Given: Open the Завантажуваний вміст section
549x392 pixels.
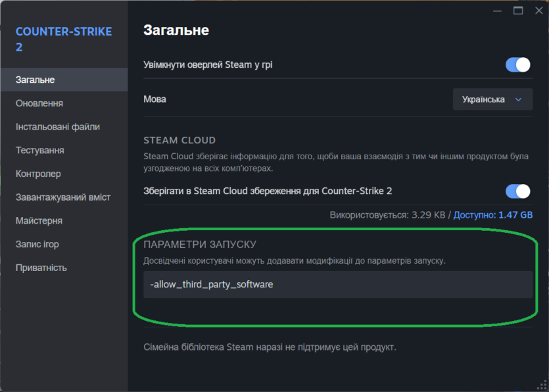Looking at the screenshot, I should pyautogui.click(x=64, y=197).
